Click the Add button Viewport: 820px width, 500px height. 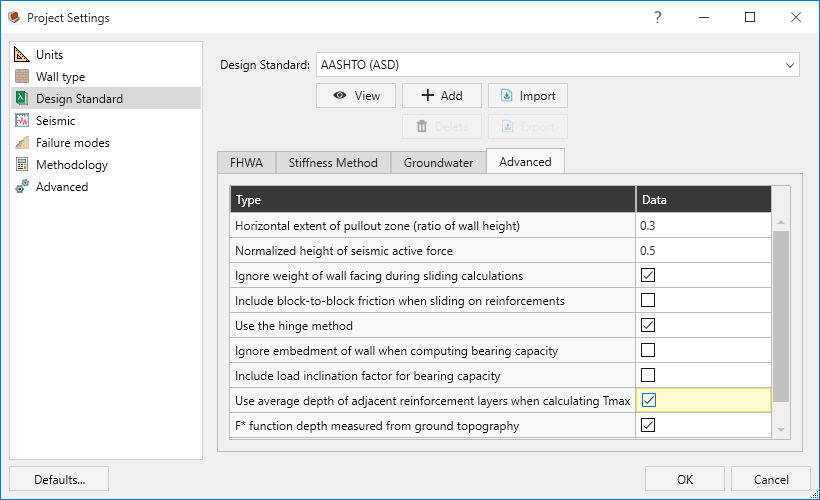tap(441, 96)
